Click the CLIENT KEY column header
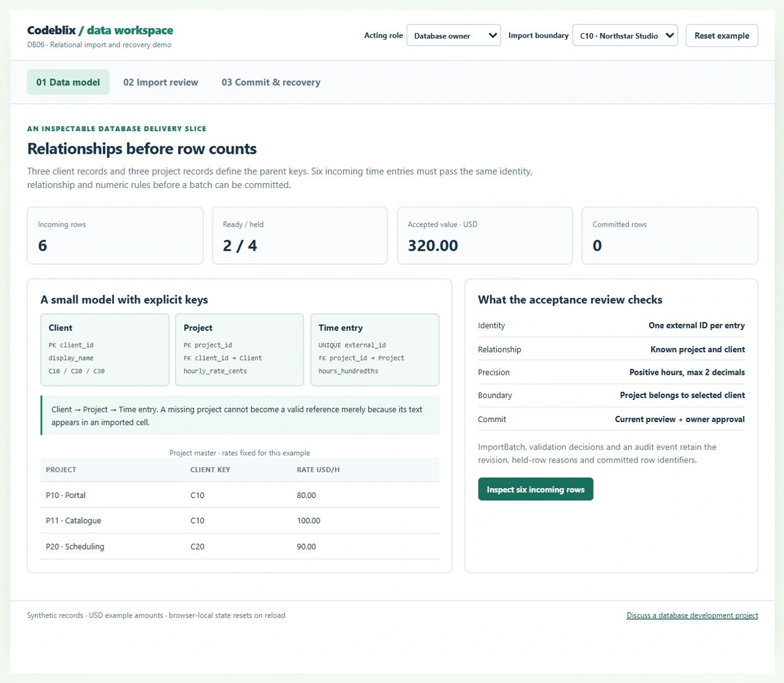Screen dimensions: 784x683 (x=210, y=470)
